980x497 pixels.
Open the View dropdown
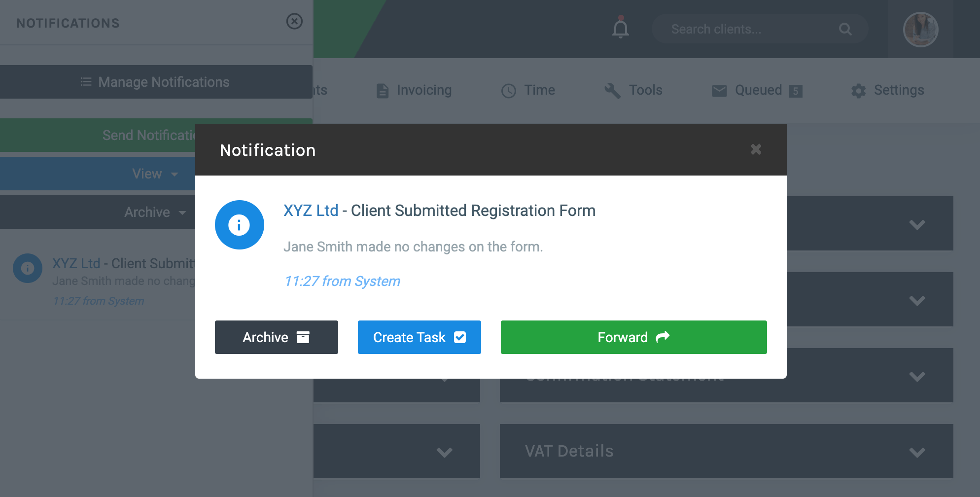coord(98,174)
